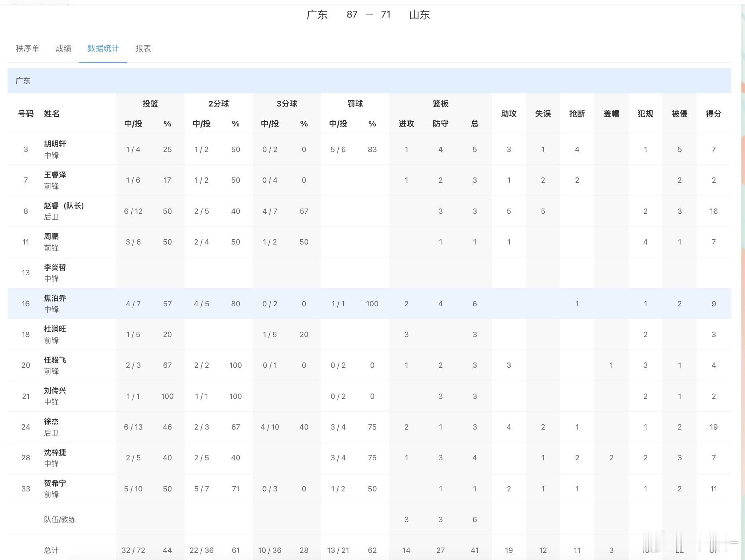Image resolution: width=745 pixels, height=560 pixels.
Task: Click the 总 rebounds sub-header
Action: (475, 124)
